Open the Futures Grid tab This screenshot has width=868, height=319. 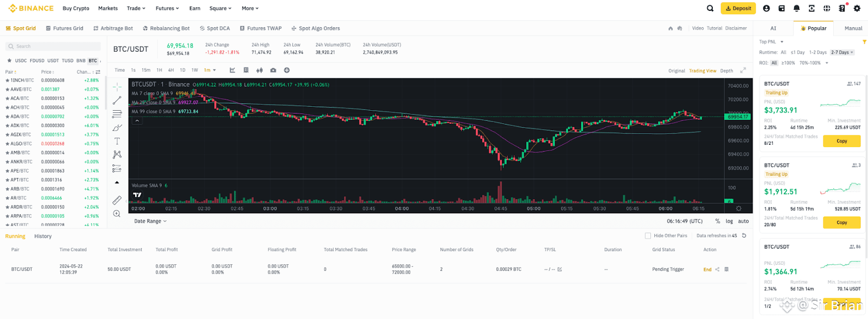[x=65, y=28]
